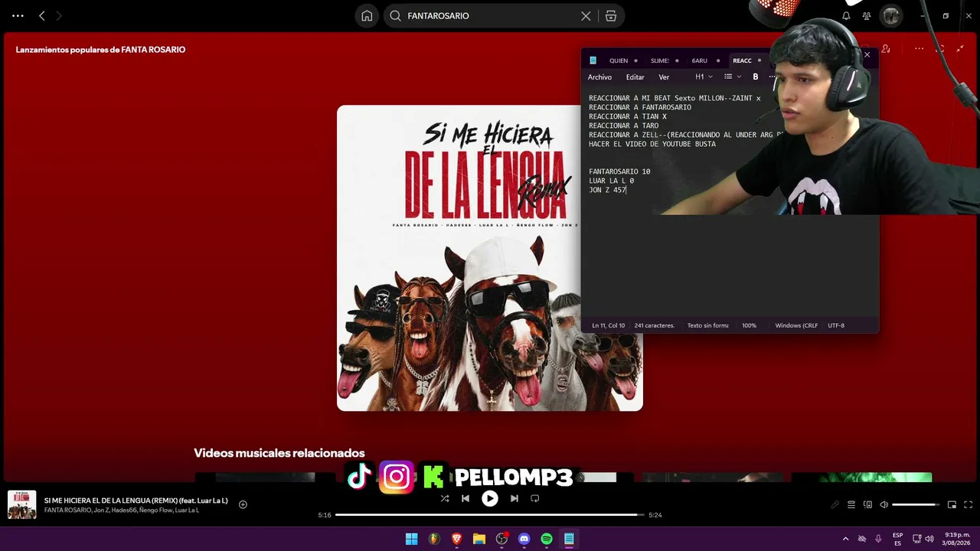Click the FANTAROSARIO search field
Image resolution: width=980 pixels, height=551 pixels.
[x=490, y=15]
